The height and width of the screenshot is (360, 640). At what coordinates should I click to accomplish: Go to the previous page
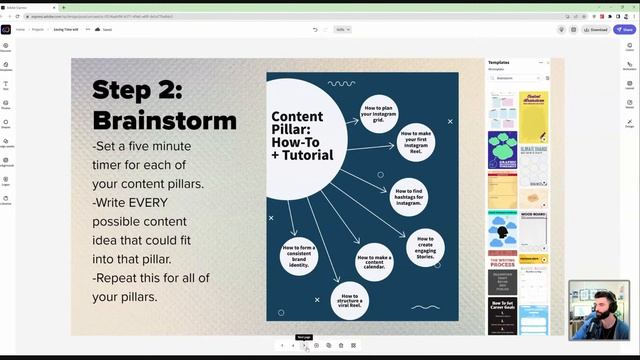pos(293,345)
